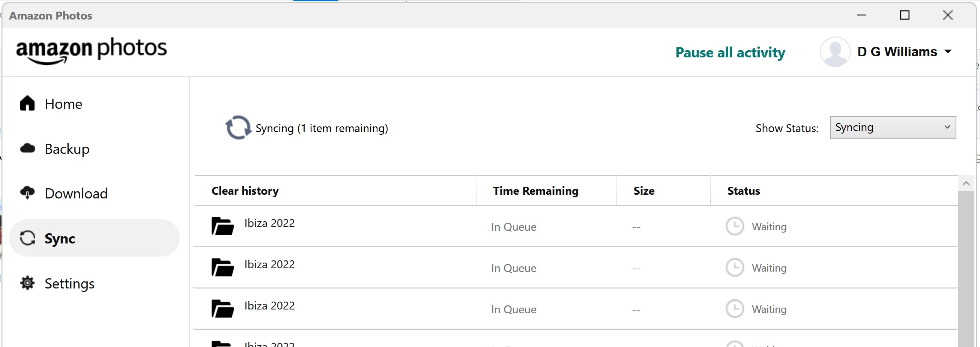The image size is (980, 347).
Task: Click the Clear history link
Action: 245,191
